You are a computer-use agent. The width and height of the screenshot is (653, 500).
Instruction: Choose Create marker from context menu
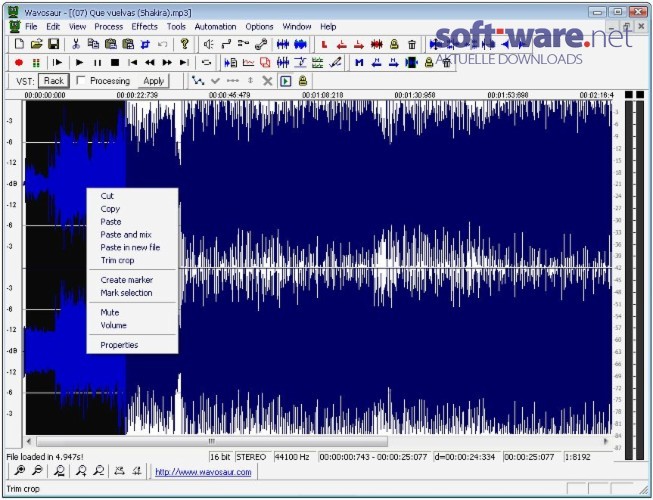132,280
